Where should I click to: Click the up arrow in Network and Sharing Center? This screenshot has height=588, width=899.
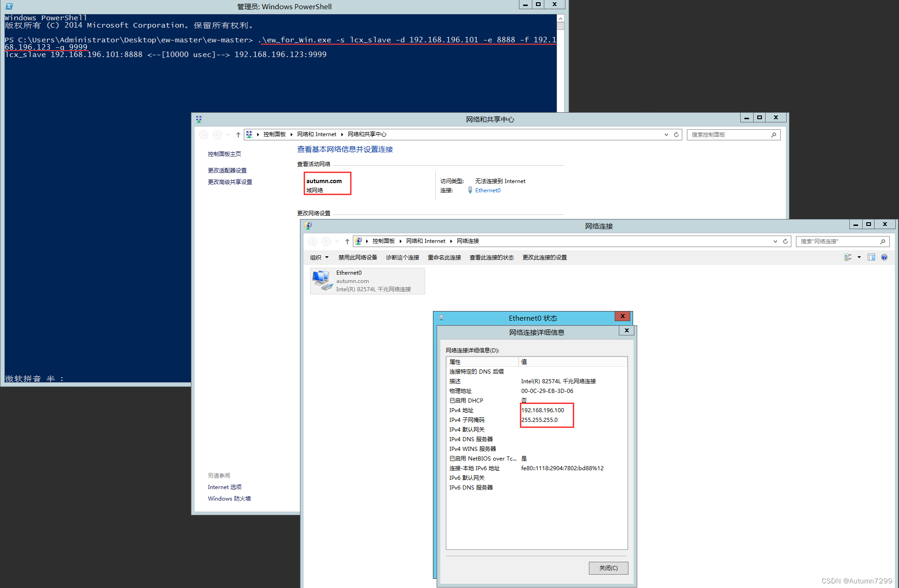click(238, 135)
